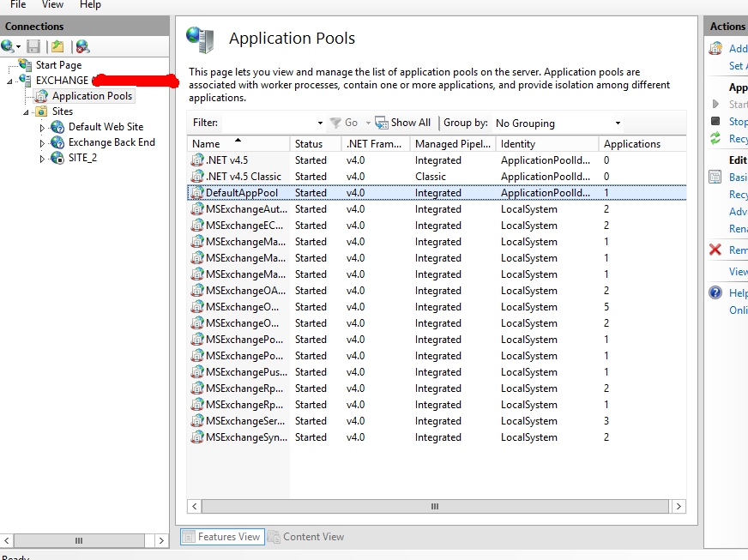Open the Help menu
This screenshot has height=560, width=748.
click(x=90, y=5)
